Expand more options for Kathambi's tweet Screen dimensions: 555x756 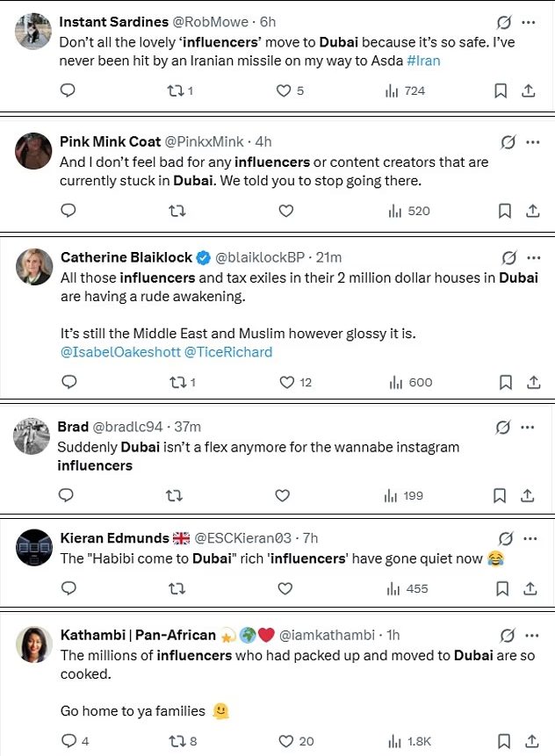point(530,635)
